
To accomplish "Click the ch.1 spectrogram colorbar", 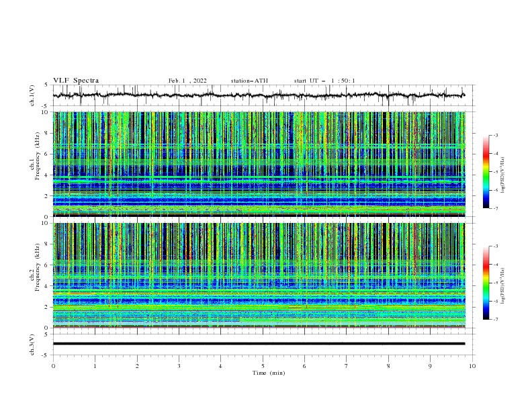I will click(486, 172).
